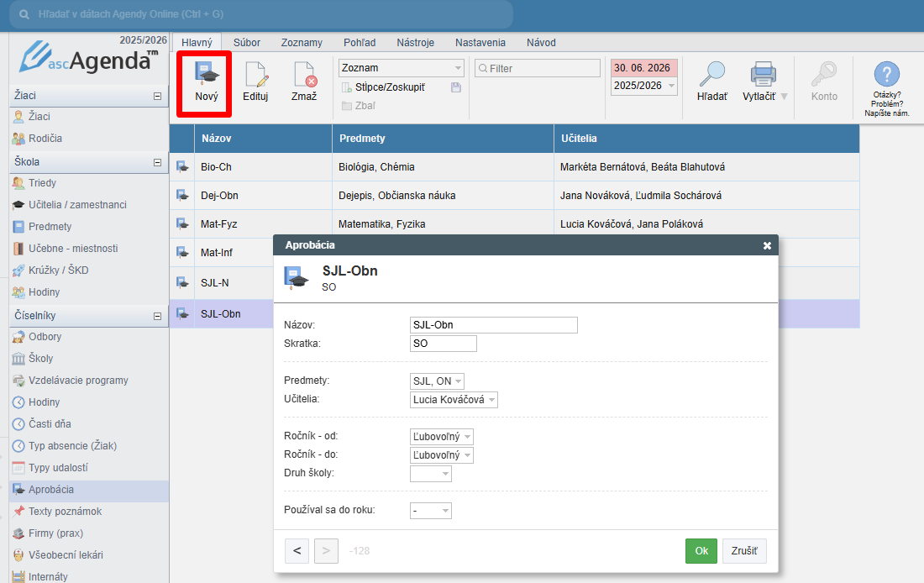Open Typ absencie (Žiak) item

[x=72, y=445]
